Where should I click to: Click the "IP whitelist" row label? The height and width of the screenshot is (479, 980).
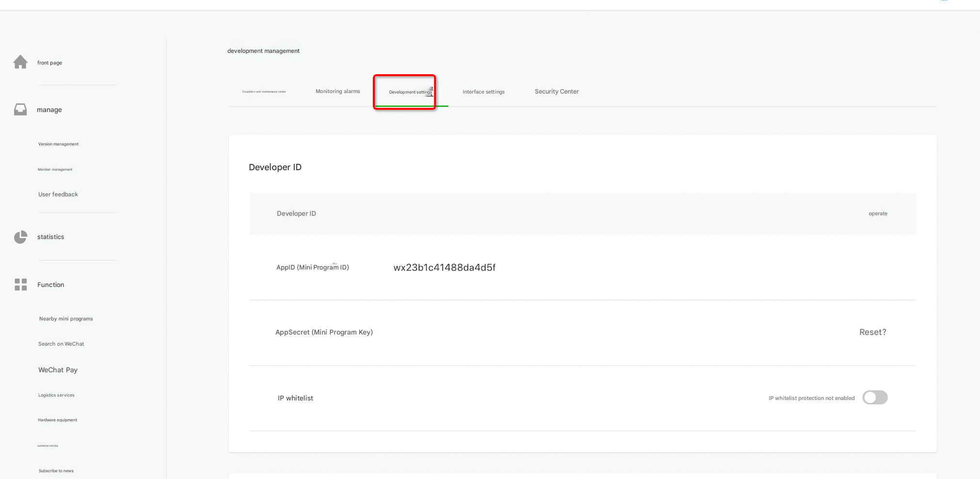[x=295, y=398]
